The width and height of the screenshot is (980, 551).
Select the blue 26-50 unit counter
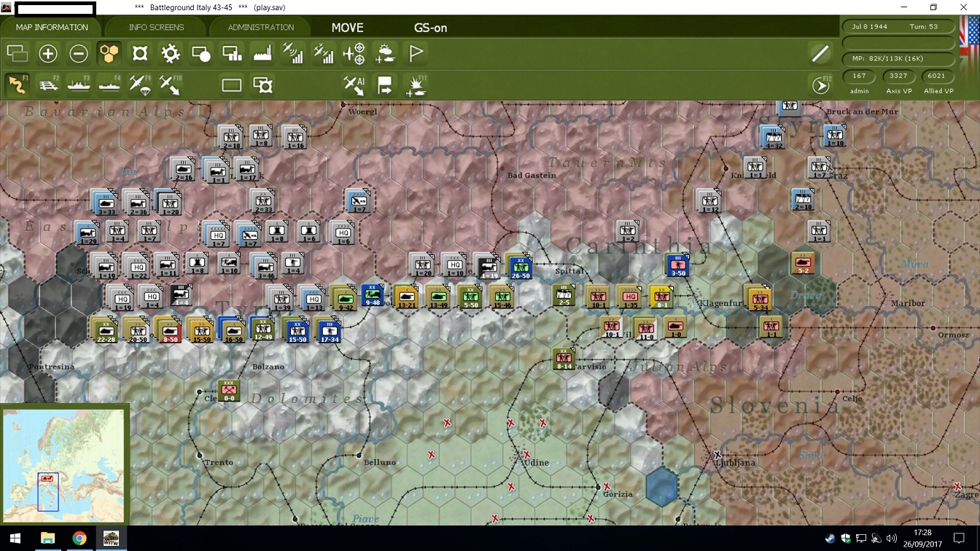coord(521,268)
